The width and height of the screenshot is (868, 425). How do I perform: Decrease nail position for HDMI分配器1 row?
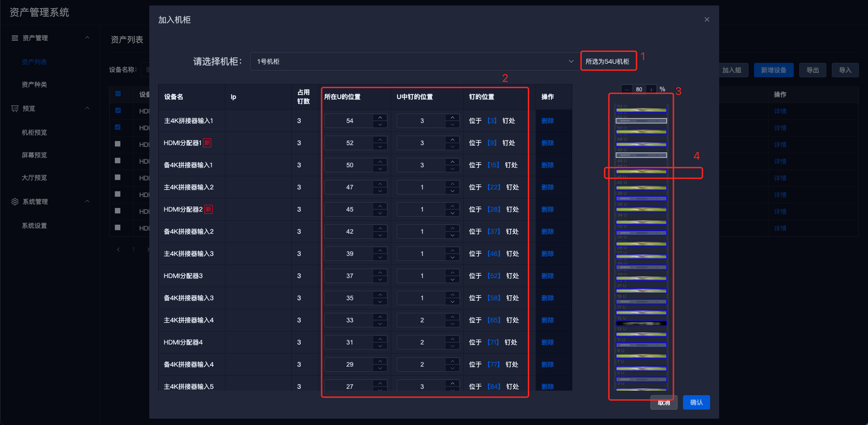pos(452,146)
